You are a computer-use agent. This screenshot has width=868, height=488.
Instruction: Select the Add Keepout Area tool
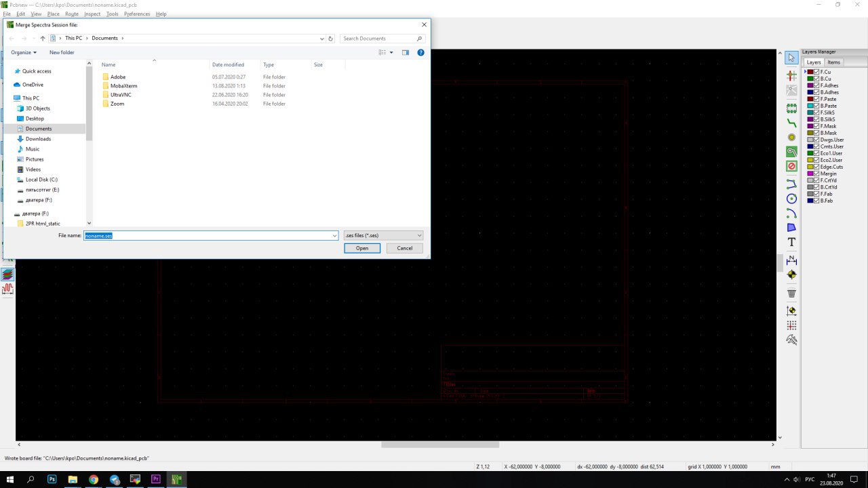point(791,165)
